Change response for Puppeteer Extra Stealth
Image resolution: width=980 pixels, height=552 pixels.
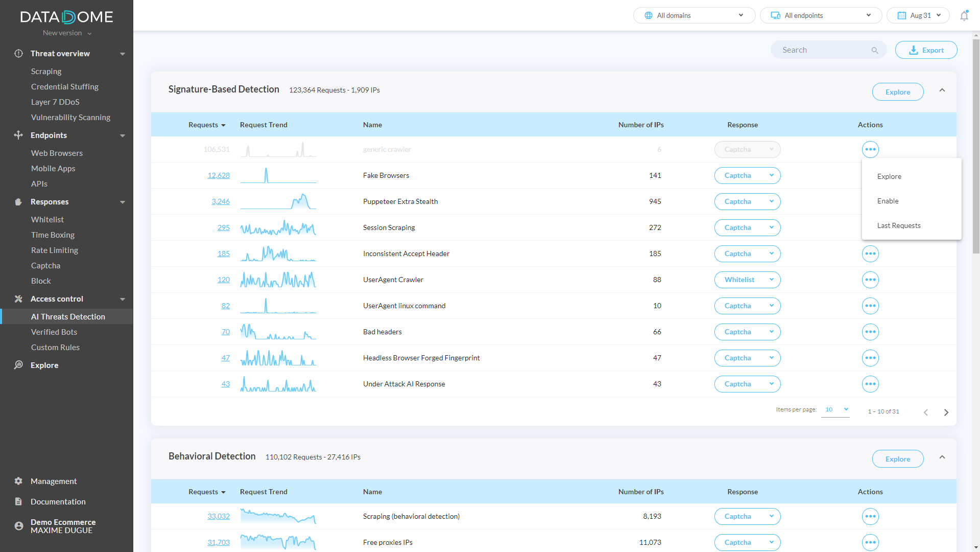[747, 201]
